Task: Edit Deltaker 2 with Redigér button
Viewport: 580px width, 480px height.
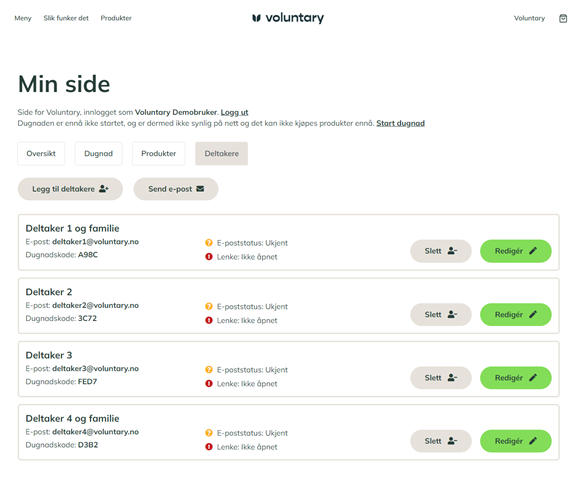Action: 516,315
